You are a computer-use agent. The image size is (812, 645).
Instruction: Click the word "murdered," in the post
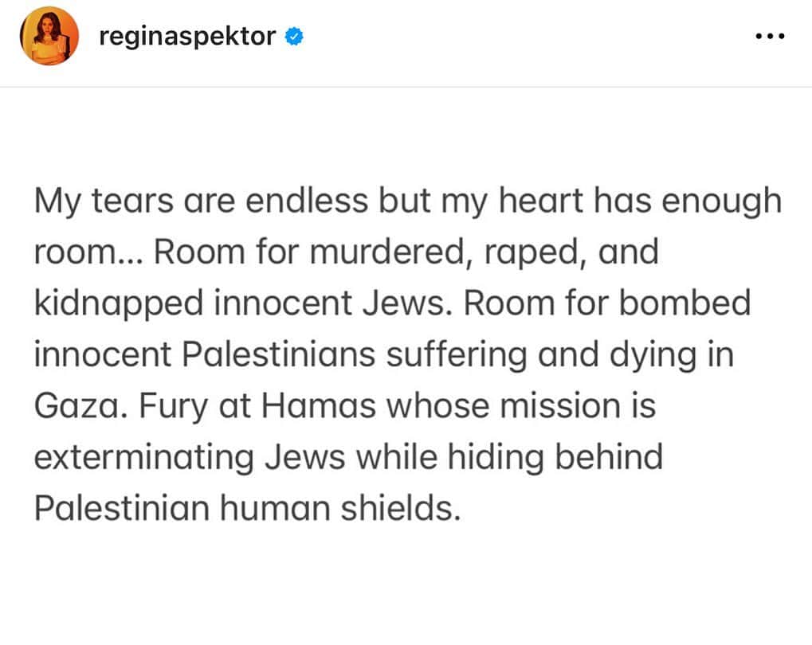tap(392, 252)
